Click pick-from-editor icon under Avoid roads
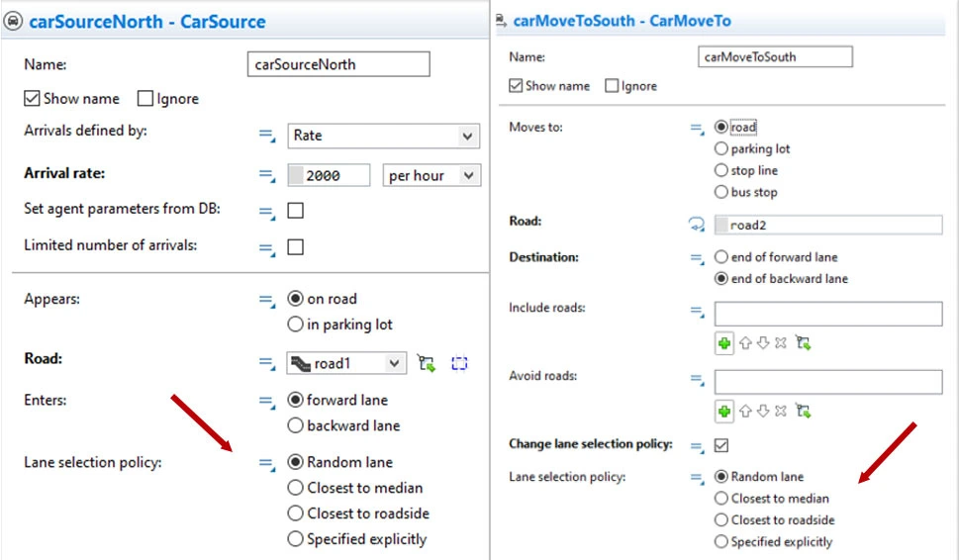This screenshot has height=560, width=959. tap(803, 411)
